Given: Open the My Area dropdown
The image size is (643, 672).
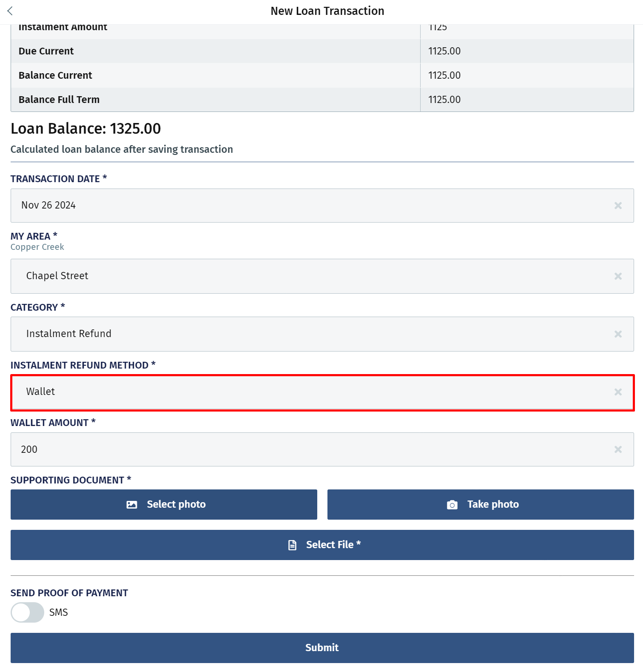Looking at the screenshot, I should 322,276.
